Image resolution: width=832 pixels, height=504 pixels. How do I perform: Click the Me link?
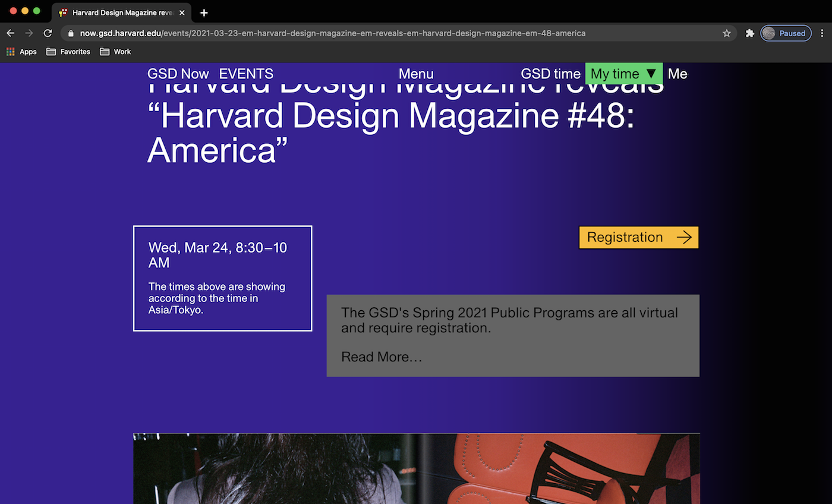tap(677, 74)
